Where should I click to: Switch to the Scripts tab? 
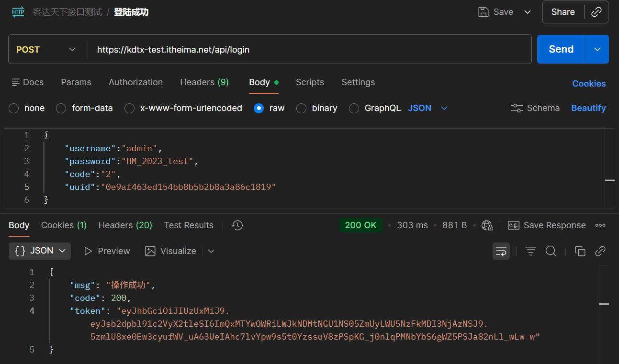click(x=310, y=82)
